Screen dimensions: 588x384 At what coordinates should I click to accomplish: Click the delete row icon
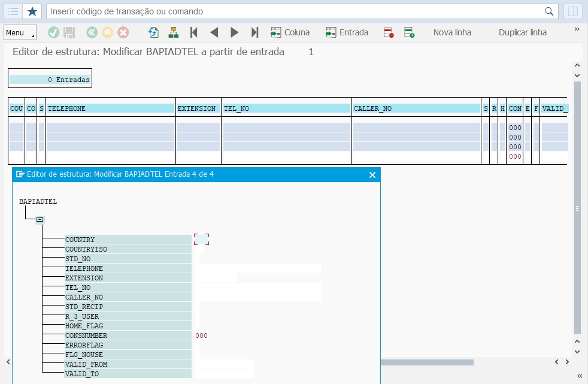pyautogui.click(x=389, y=32)
